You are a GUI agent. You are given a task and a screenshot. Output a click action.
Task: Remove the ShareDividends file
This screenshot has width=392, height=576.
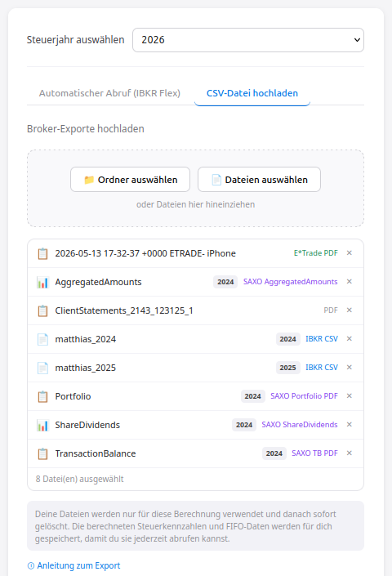350,425
